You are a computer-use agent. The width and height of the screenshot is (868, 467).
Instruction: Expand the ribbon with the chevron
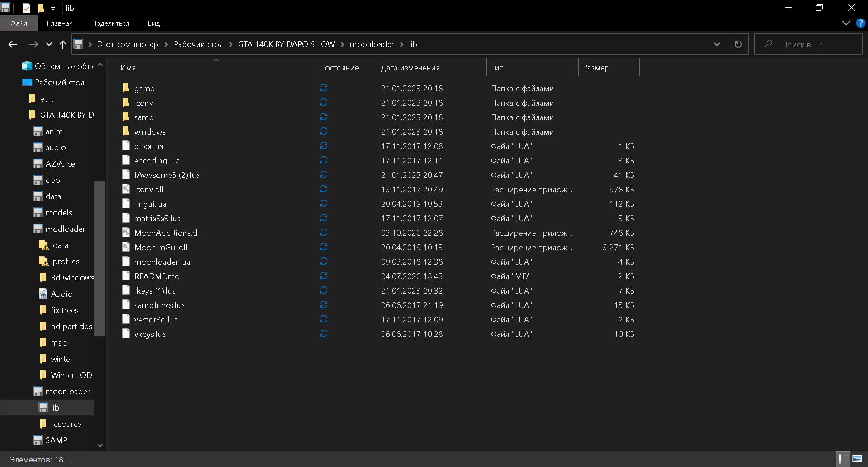pyautogui.click(x=846, y=23)
